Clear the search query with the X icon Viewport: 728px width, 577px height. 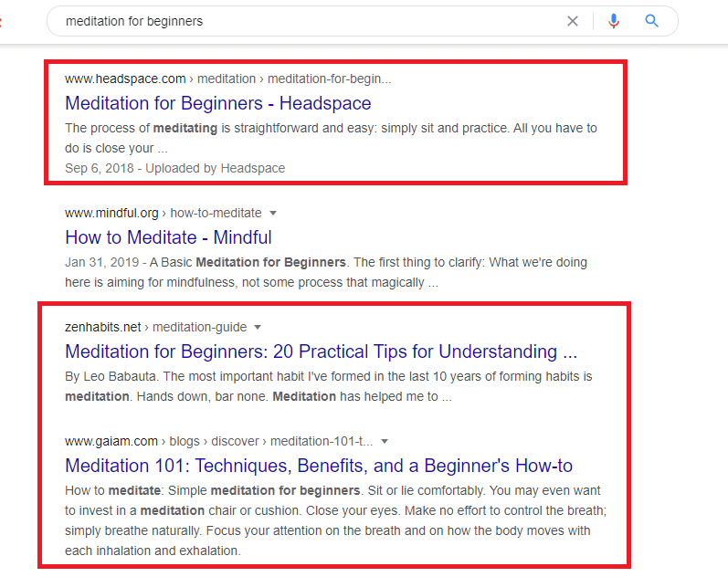coord(573,21)
